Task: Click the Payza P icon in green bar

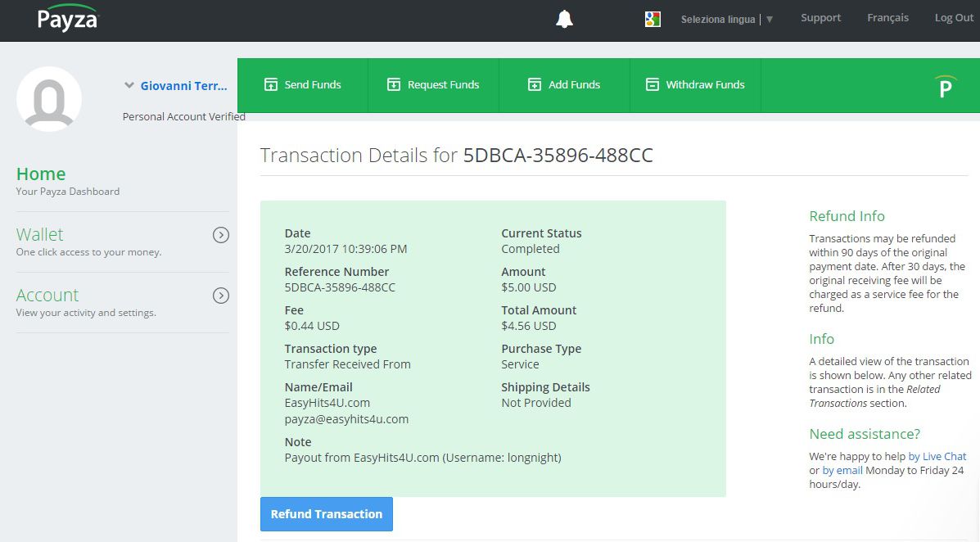Action: [x=946, y=86]
